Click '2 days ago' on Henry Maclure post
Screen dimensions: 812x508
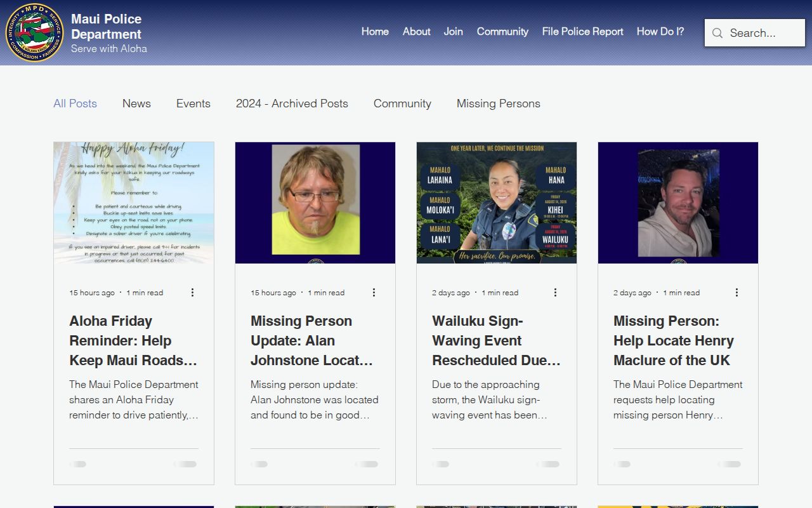pyautogui.click(x=632, y=293)
